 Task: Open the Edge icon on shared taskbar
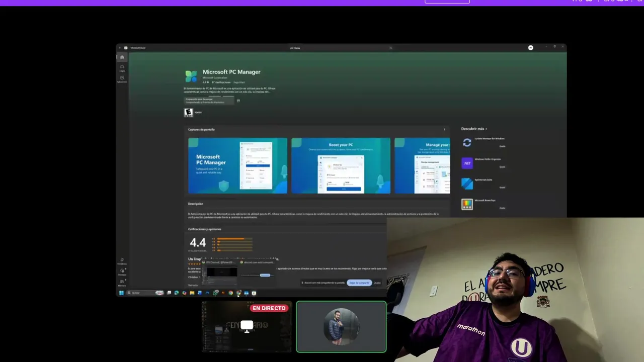pos(176,293)
